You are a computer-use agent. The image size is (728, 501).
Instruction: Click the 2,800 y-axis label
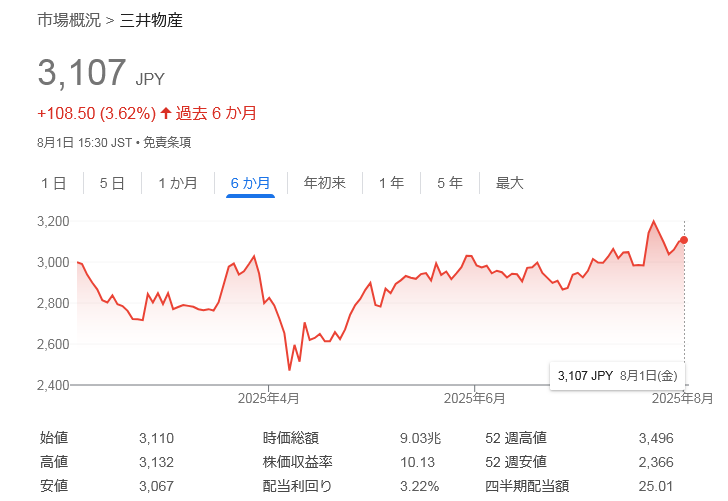tap(53, 303)
